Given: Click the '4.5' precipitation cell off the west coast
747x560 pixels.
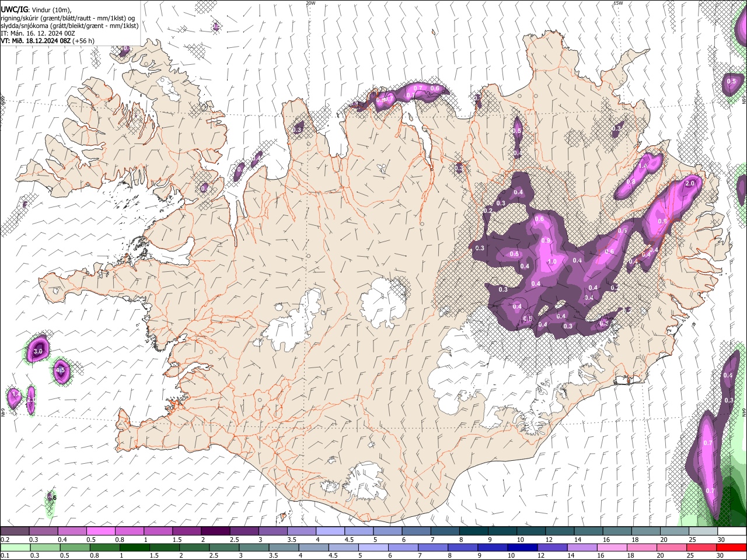Looking at the screenshot, I should click(60, 370).
